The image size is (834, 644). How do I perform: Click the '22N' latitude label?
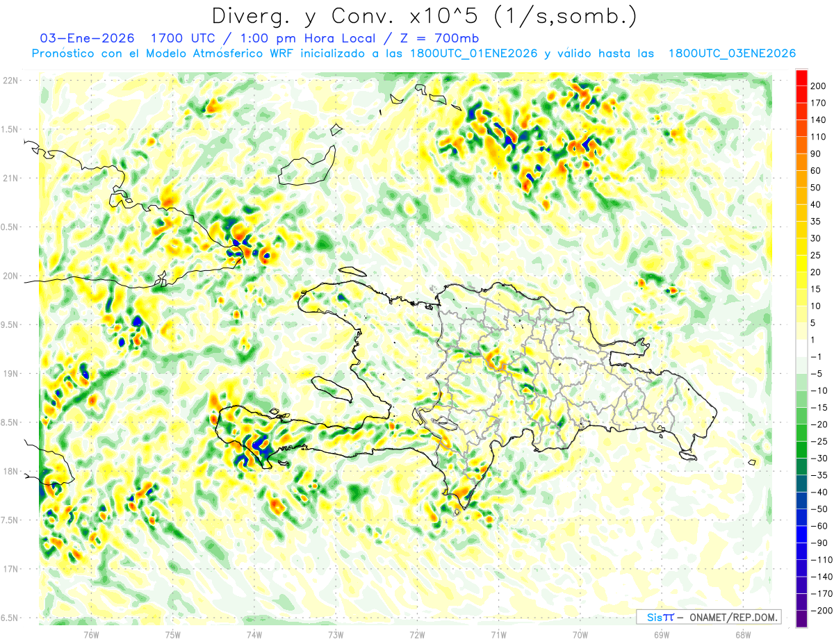[x=10, y=81]
